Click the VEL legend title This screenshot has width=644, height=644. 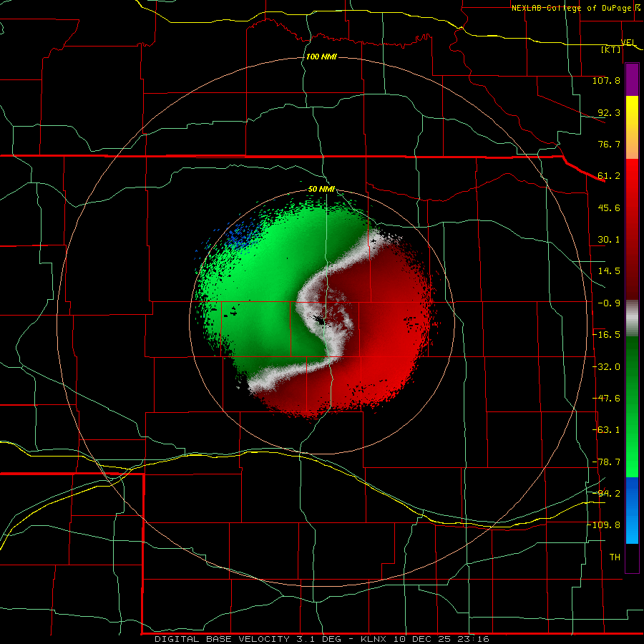coord(628,42)
